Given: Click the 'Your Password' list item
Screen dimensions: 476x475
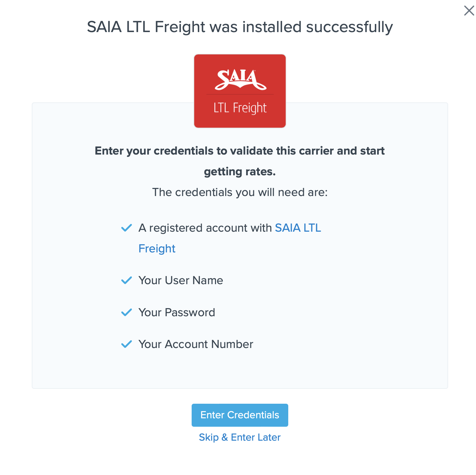Looking at the screenshot, I should coord(177,312).
